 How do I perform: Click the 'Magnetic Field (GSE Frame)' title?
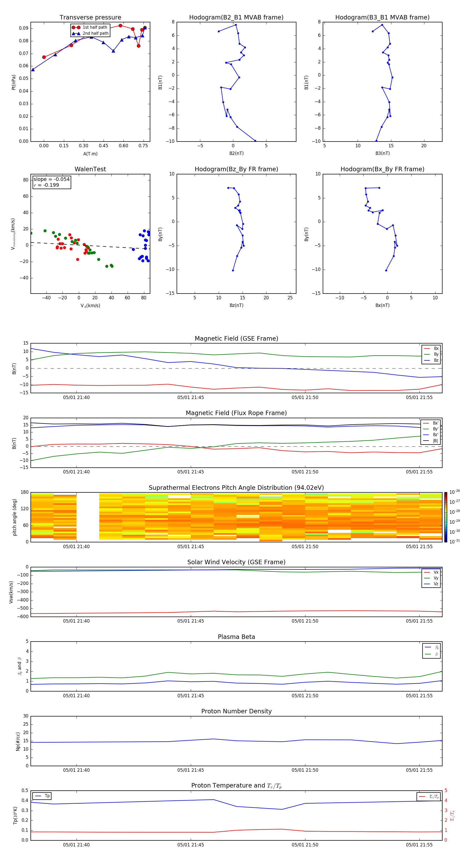(236, 339)
